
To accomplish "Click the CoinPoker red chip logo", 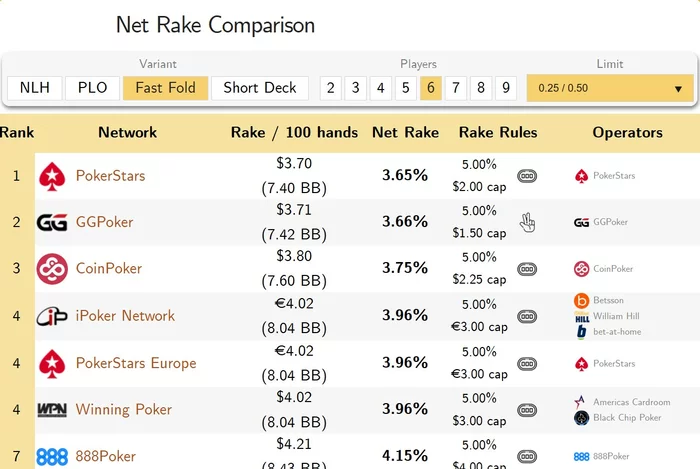I will click(x=52, y=268).
